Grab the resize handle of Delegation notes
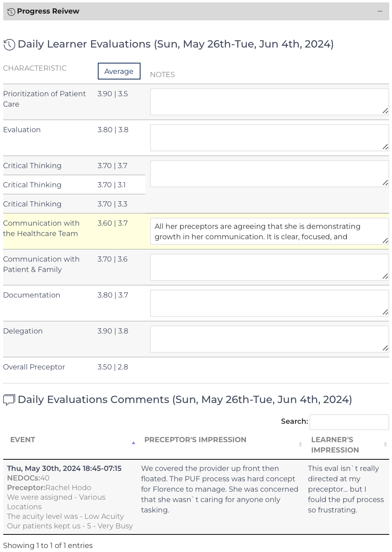Viewport: 392px width, 552px height. (385, 348)
